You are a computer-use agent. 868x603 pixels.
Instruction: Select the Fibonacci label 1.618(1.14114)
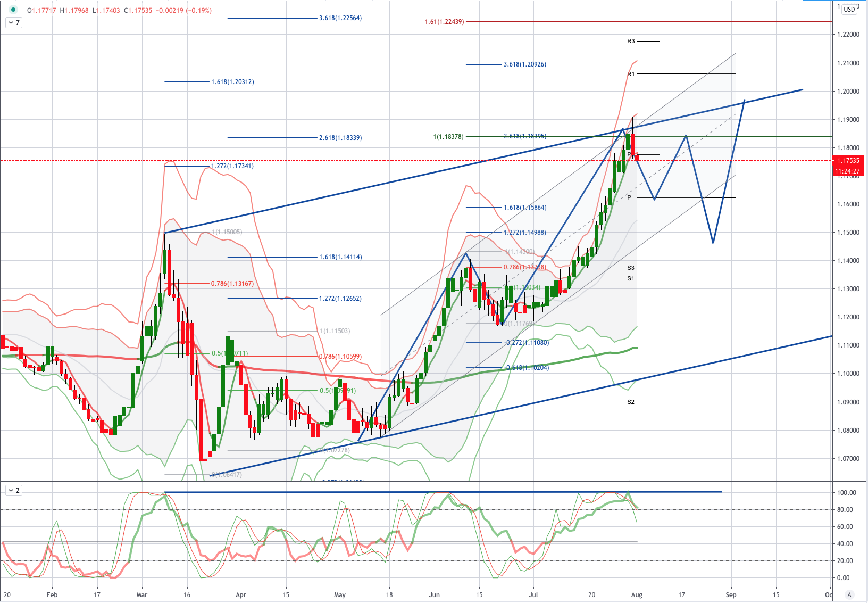340,257
